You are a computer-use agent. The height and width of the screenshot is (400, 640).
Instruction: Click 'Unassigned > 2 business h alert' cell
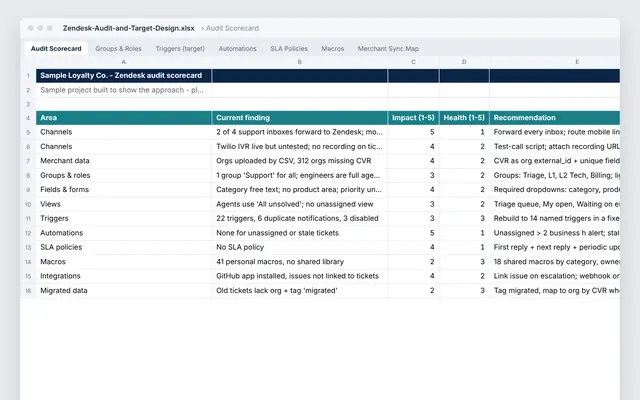[x=555, y=233]
